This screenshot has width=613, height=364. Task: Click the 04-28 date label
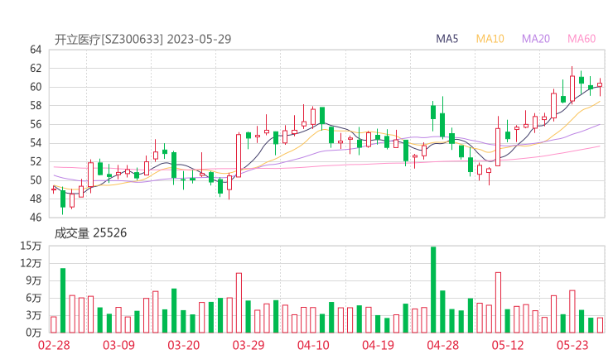[x=443, y=345]
